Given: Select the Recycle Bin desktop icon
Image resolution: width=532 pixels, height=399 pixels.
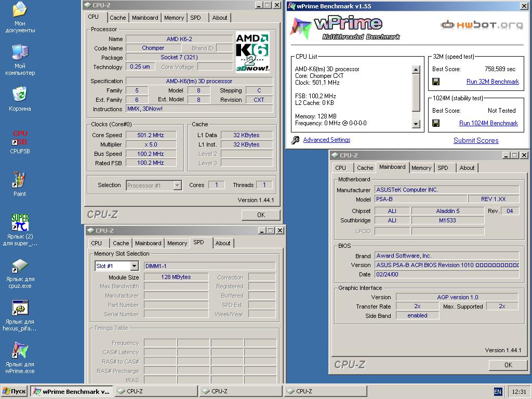Looking at the screenshot, I should 20,95.
